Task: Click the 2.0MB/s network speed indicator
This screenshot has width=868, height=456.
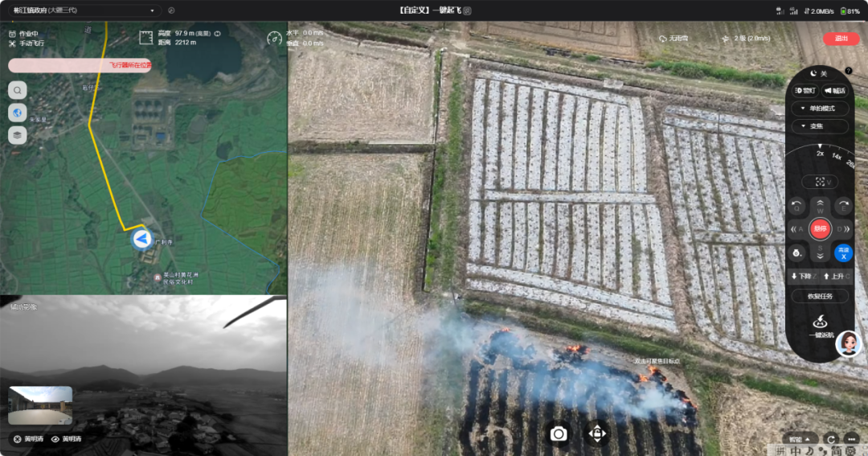Action: (818, 10)
